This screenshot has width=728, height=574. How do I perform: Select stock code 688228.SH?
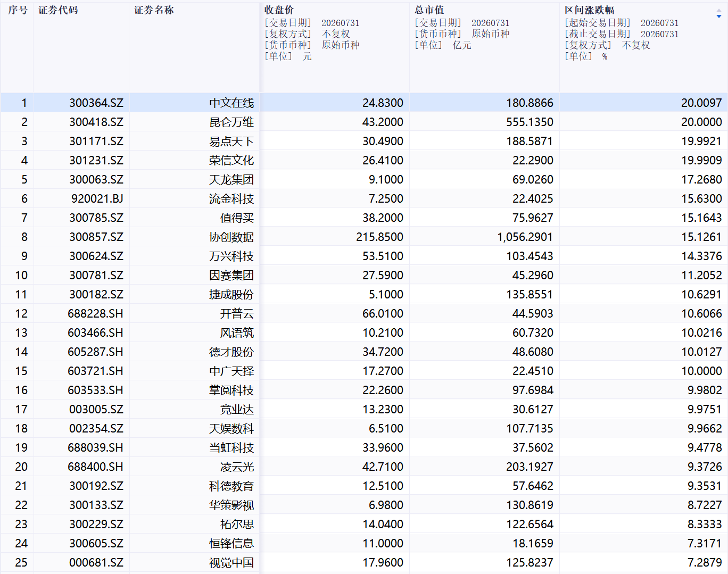point(96,313)
